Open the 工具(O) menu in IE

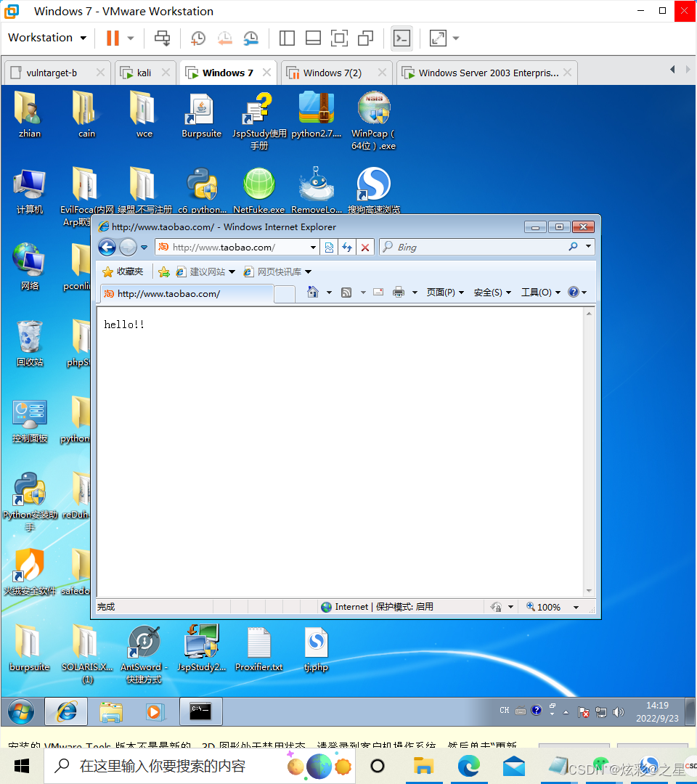pyautogui.click(x=540, y=292)
